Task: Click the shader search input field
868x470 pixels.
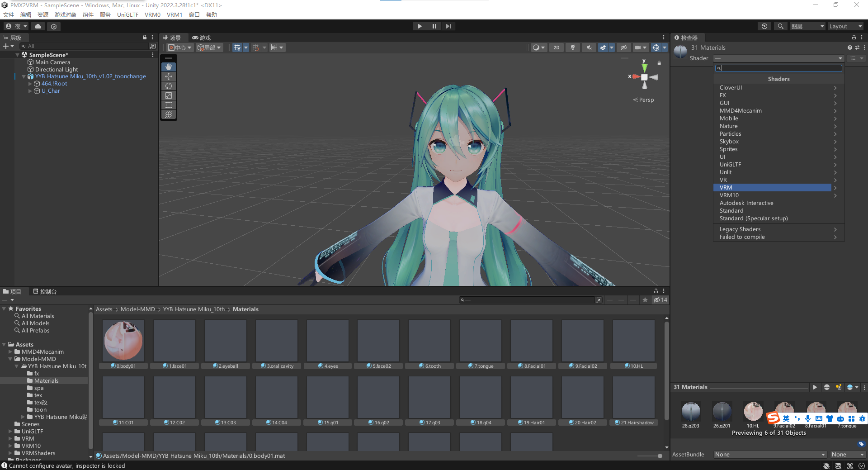Action: [x=778, y=68]
